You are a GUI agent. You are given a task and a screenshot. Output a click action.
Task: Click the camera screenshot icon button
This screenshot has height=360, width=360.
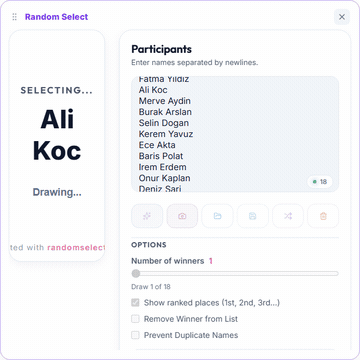pyautogui.click(x=182, y=216)
